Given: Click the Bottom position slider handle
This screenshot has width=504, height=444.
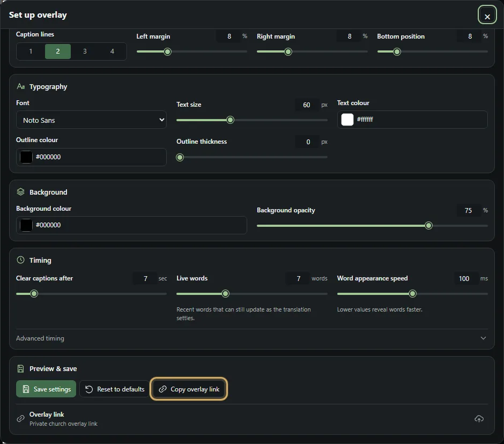Looking at the screenshot, I should 397,52.
